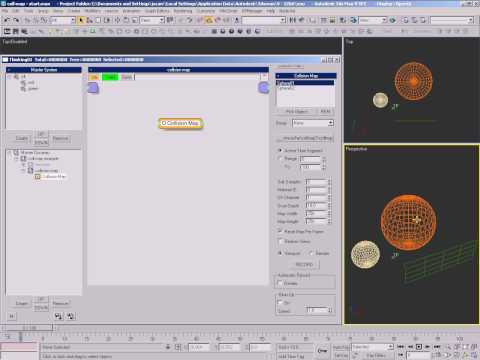
Task: Toggle Automatic Record Enable checkbox
Action: point(280,283)
